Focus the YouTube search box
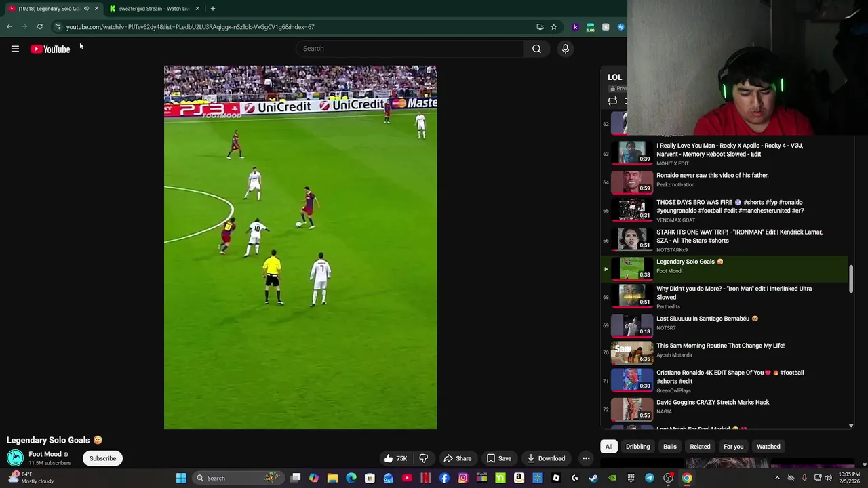This screenshot has width=868, height=488. pos(410,49)
